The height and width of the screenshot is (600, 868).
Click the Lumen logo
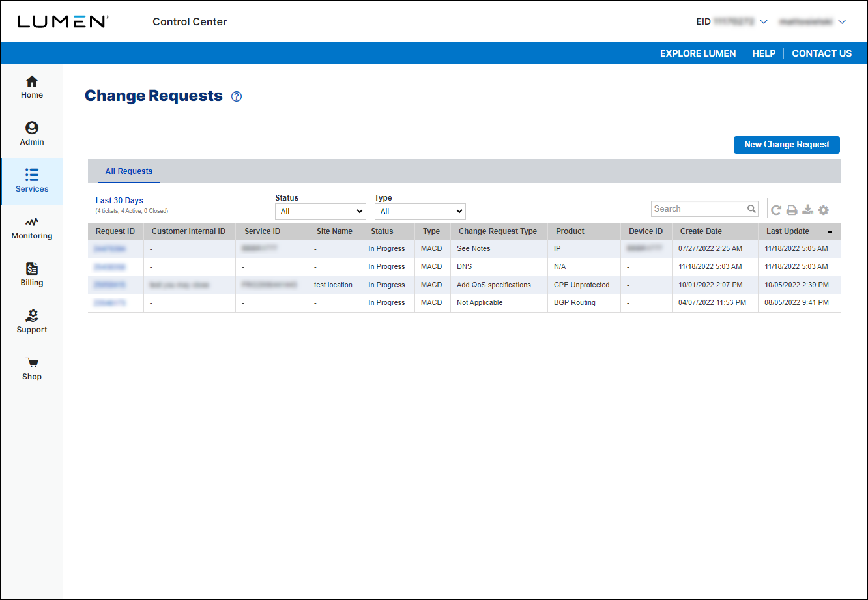pos(63,21)
